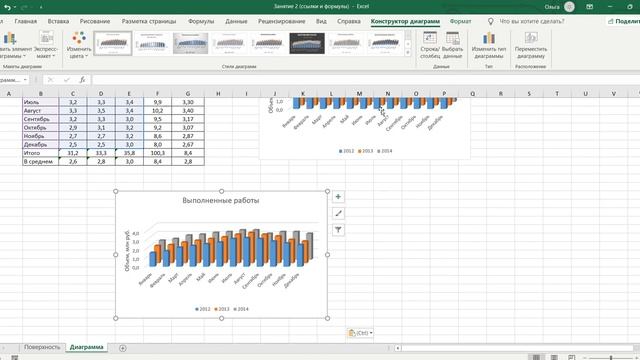640x360 pixels.
Task: Open the Name Box dropdown arrow
Action: pyautogui.click(x=25, y=80)
